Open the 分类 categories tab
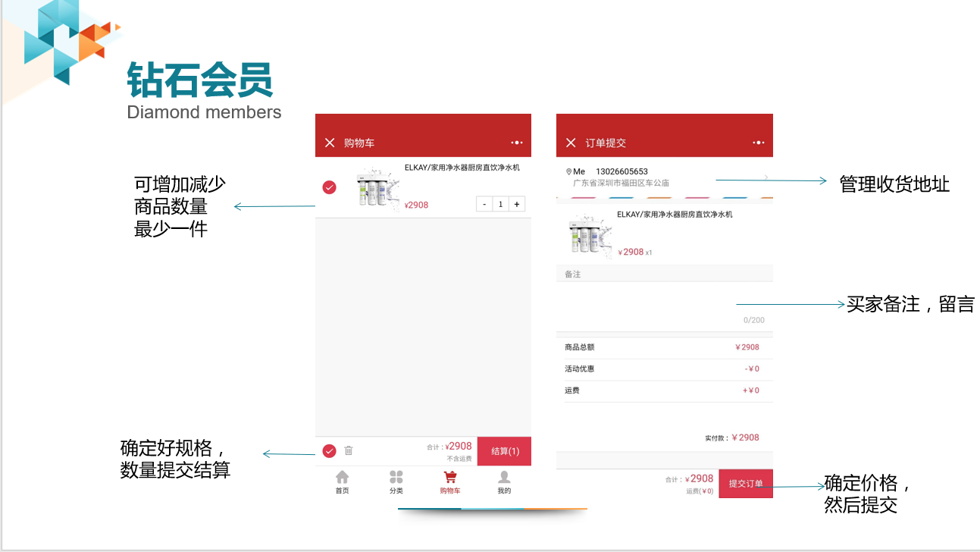Screen dimensions: 980x552 point(396,481)
